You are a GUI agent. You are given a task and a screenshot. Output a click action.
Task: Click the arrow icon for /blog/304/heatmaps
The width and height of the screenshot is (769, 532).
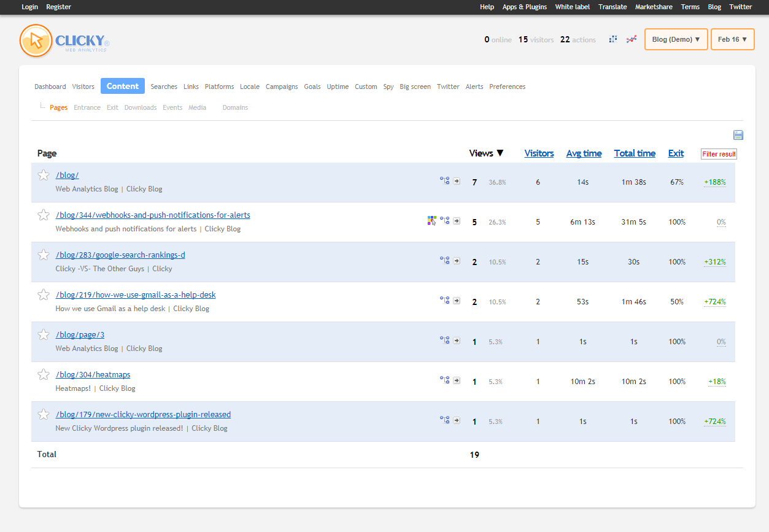click(457, 380)
